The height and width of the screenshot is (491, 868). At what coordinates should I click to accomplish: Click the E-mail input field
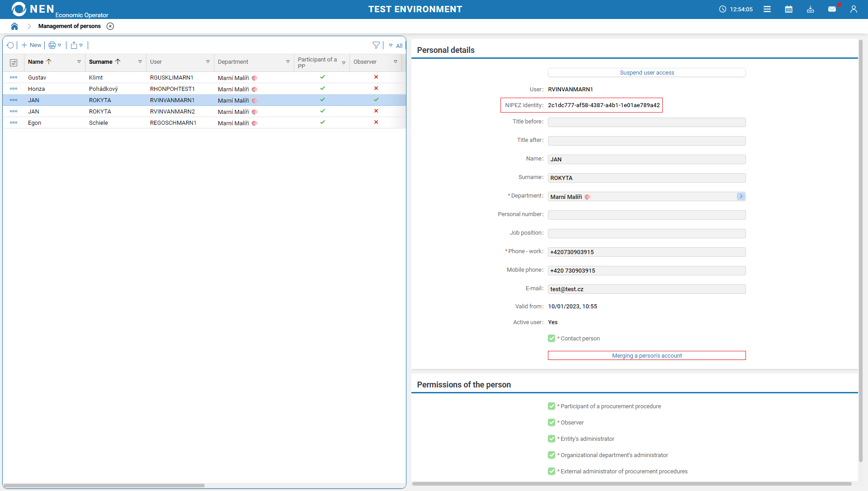[x=646, y=289]
